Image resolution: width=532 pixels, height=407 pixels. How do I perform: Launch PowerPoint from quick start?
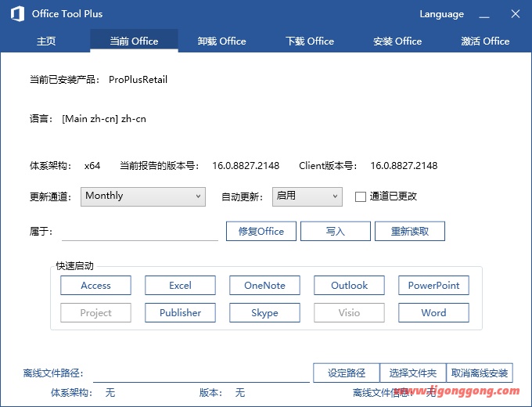coord(433,285)
